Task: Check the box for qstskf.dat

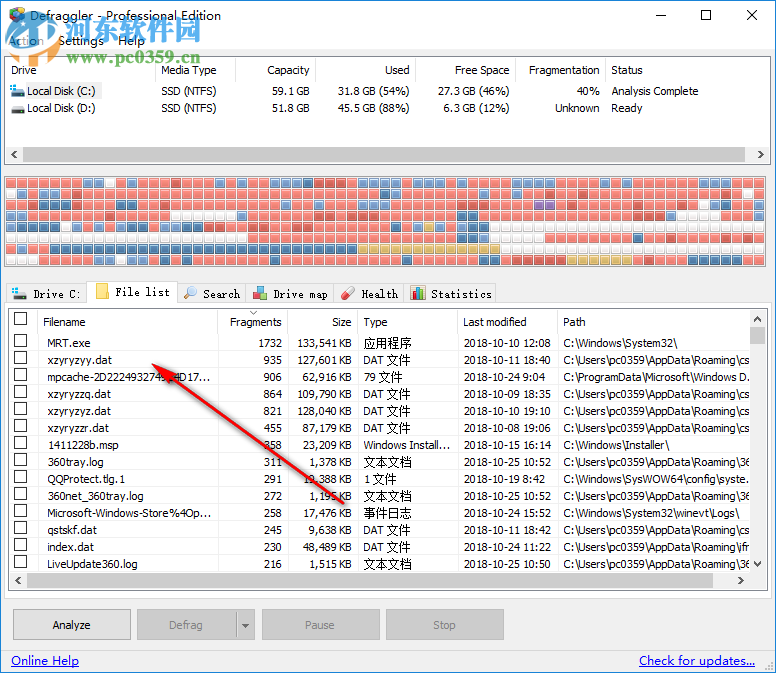Action: tap(20, 528)
